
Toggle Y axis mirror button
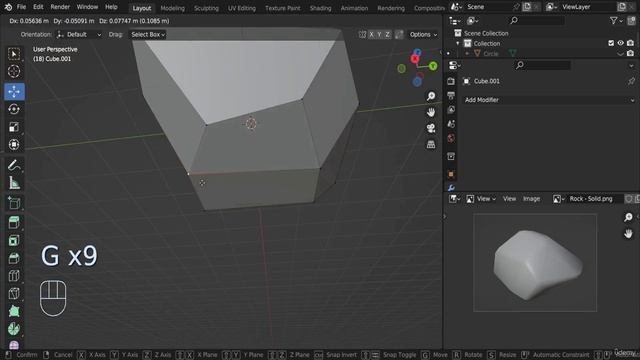[379, 35]
